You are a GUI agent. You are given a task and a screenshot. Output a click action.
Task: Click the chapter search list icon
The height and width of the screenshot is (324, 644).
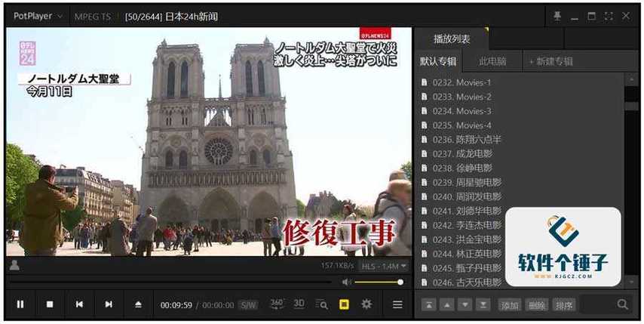321,304
